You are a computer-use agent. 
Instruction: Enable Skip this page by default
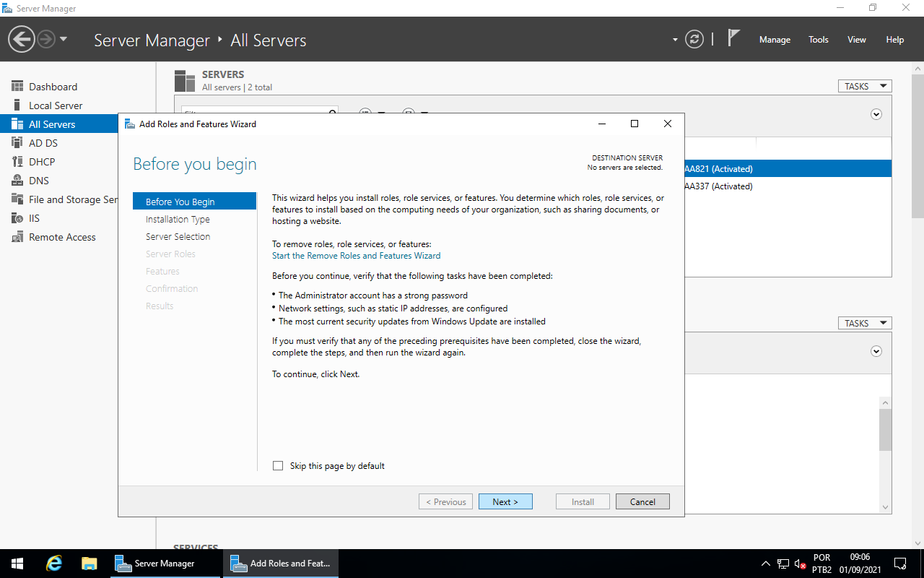tap(278, 465)
